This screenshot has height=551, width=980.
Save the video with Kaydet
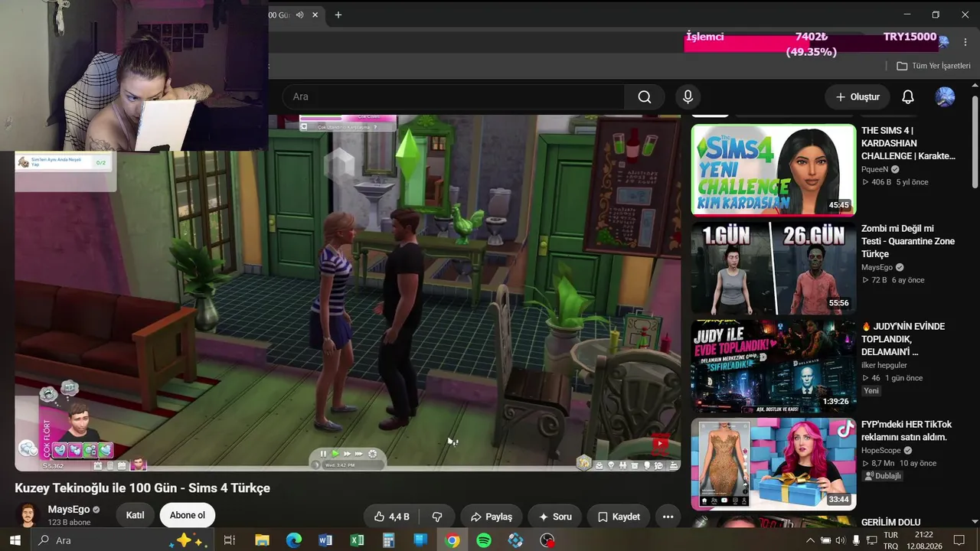click(619, 517)
